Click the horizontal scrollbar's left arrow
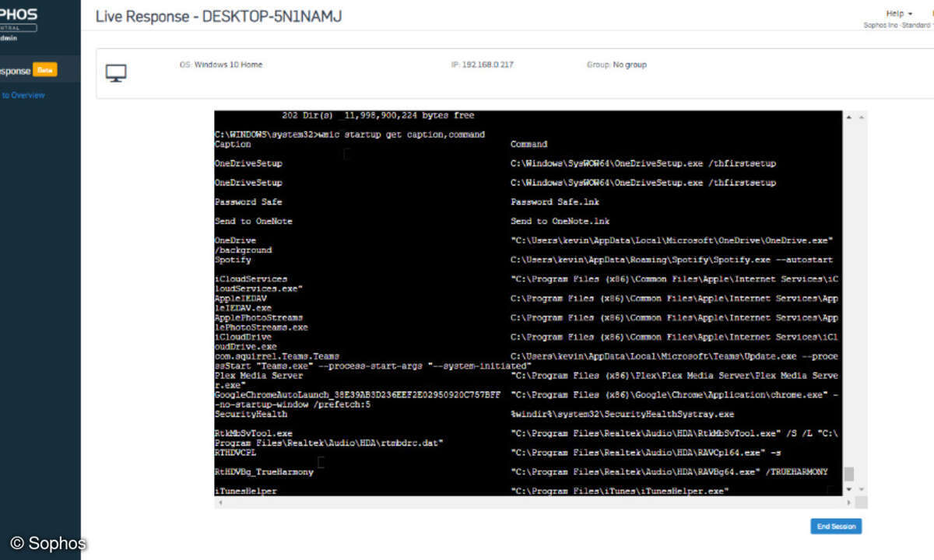The height and width of the screenshot is (560, 934). pyautogui.click(x=220, y=502)
